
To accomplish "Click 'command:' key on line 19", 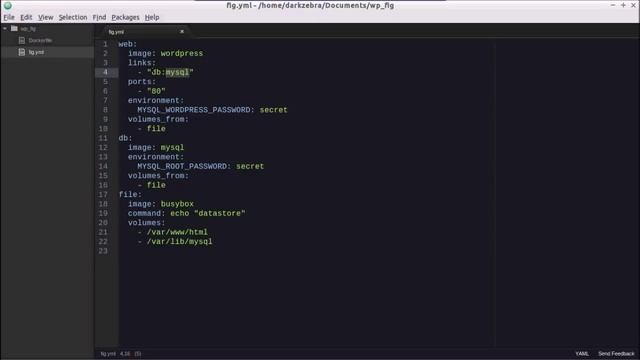I will pos(147,213).
